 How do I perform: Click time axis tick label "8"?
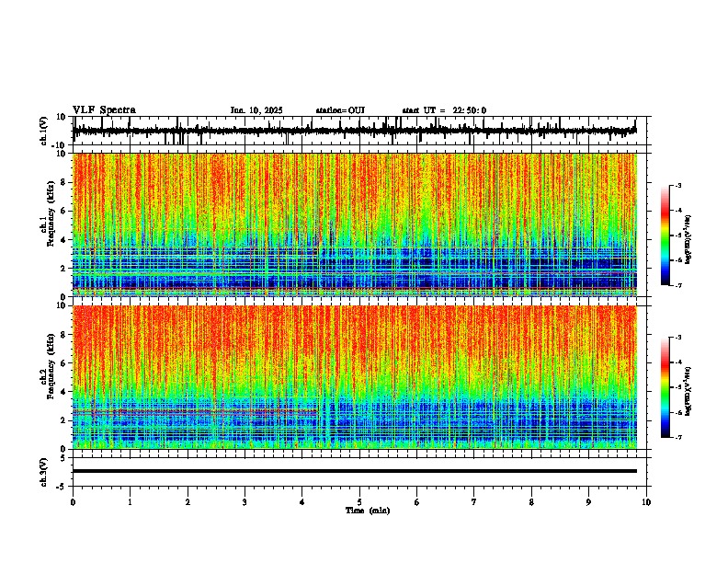pos(531,502)
